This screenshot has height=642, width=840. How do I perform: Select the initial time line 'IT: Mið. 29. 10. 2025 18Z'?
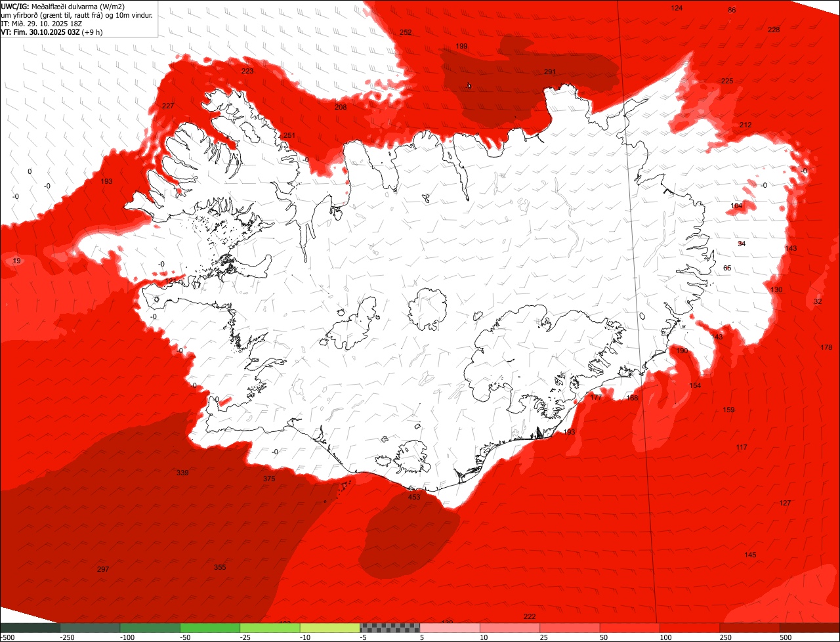[41, 23]
